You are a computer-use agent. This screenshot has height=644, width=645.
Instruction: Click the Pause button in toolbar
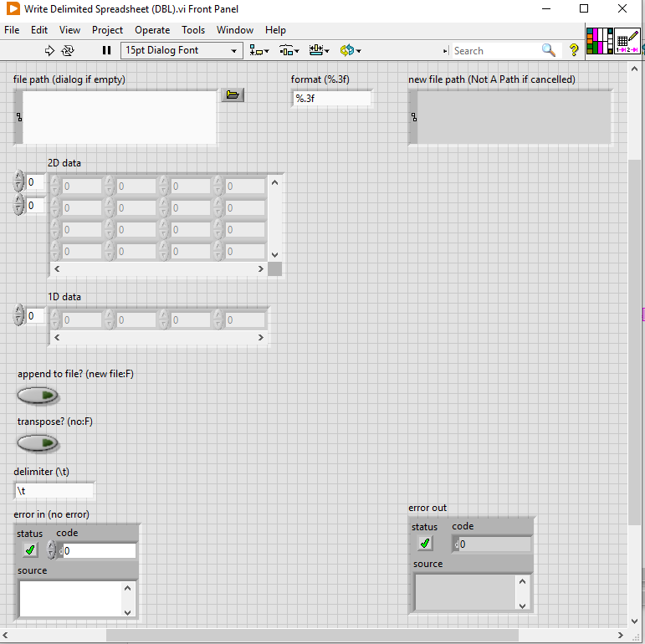[x=106, y=50]
